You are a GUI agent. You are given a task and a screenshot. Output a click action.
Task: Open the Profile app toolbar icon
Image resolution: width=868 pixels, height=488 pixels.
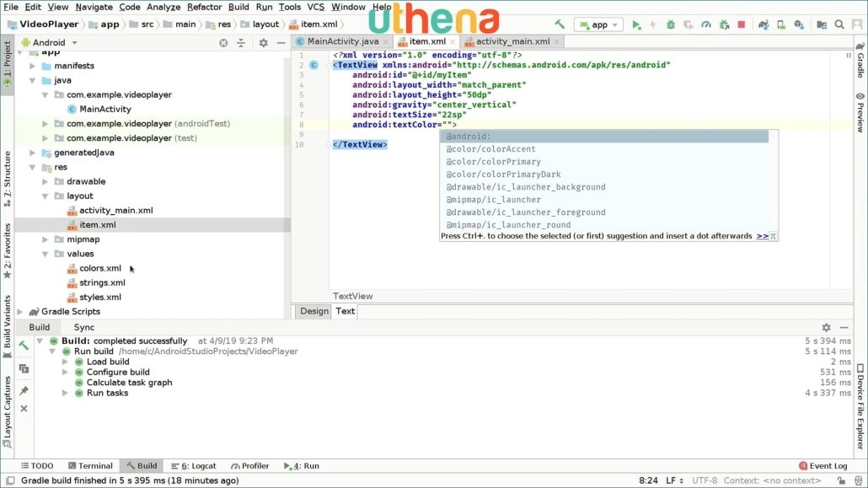pos(706,24)
